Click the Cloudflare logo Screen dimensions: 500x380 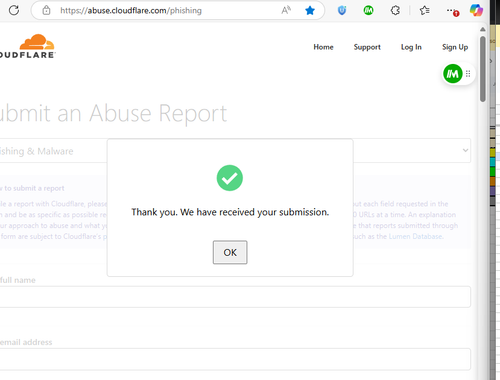[x=28, y=46]
